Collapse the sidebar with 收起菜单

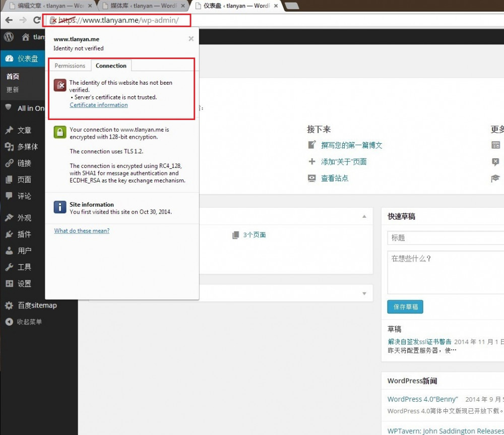29,322
